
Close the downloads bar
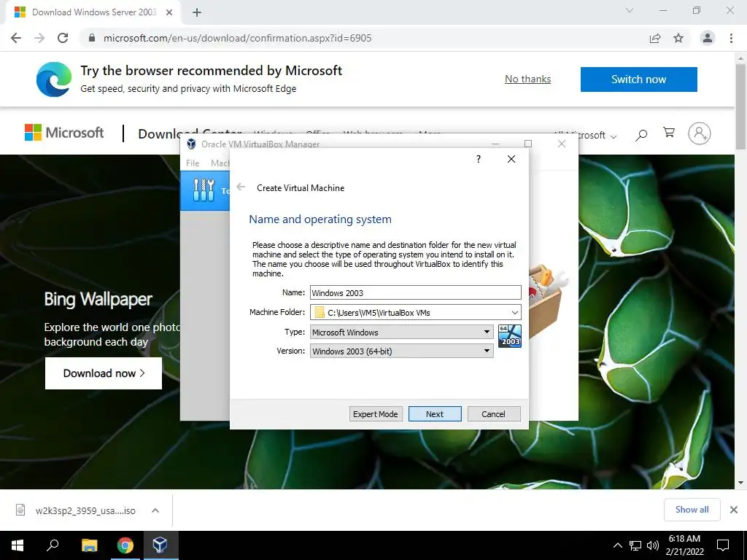pos(734,510)
